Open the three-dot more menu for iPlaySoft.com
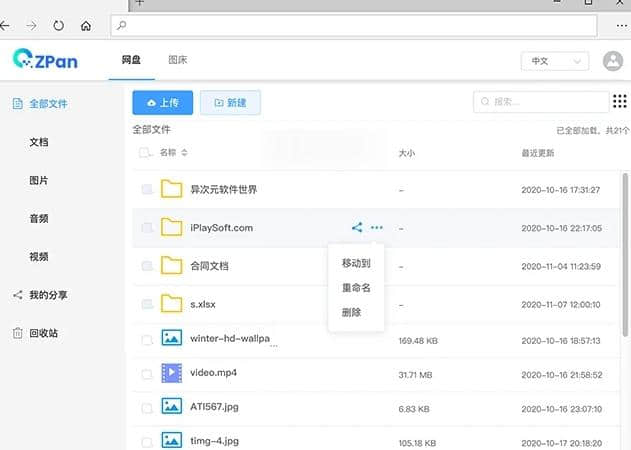Screen dimensions: 631x450 point(377,228)
